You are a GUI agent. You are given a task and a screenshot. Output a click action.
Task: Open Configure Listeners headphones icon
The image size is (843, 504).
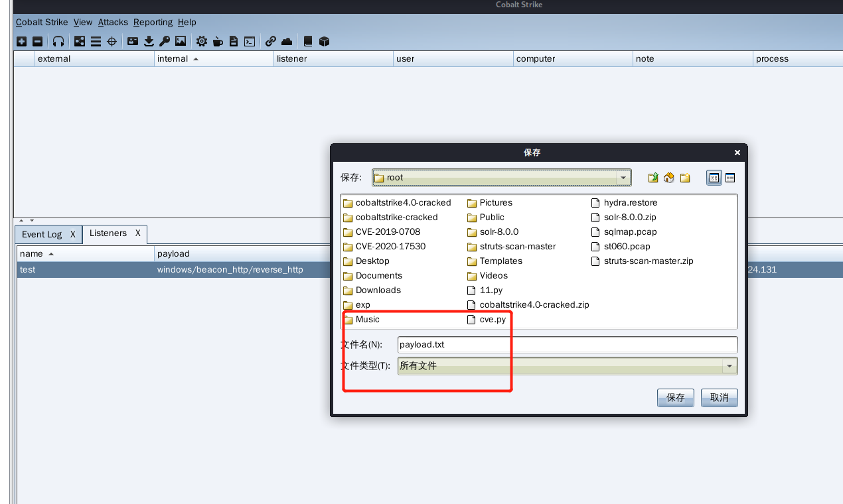58,41
